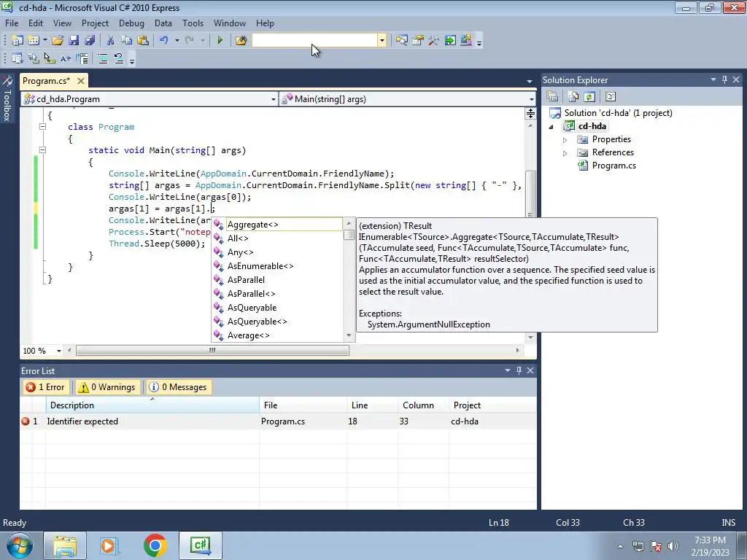Toggle the 0 Warnings filter button

point(107,387)
